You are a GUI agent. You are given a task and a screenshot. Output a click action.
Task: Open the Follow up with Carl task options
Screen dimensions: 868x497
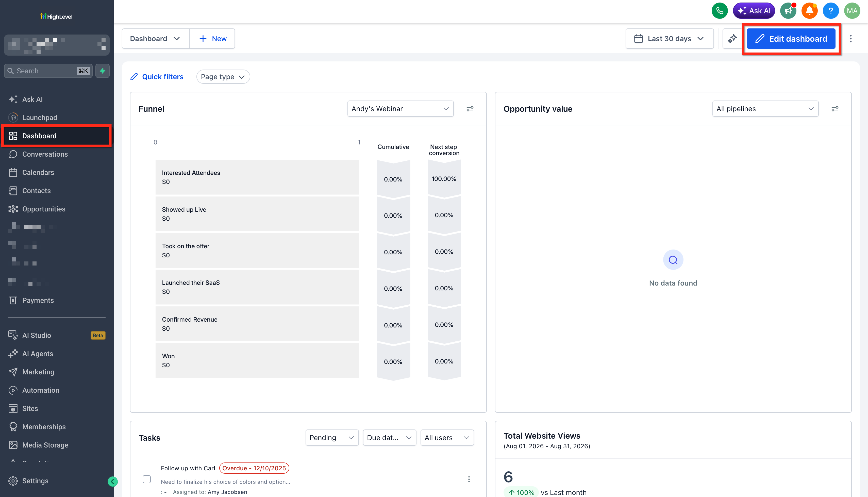pos(469,479)
